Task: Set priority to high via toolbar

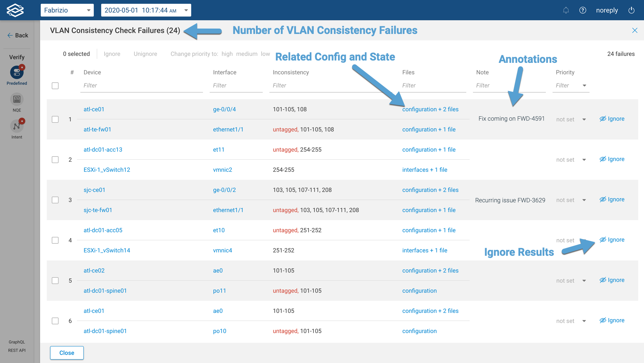Action: point(227,54)
